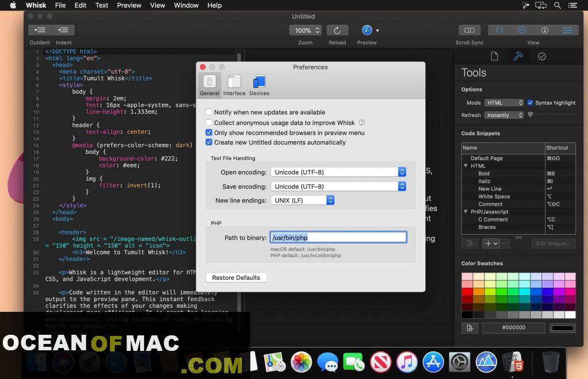Open the Preview menu

point(129,5)
